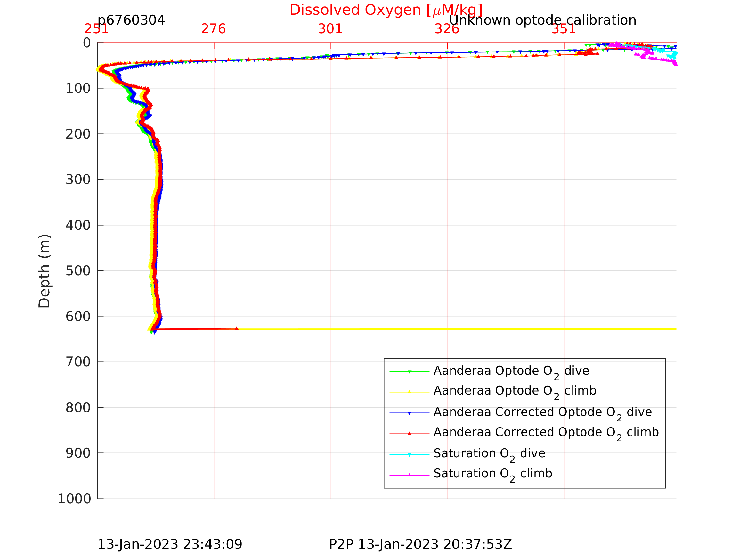Click the 'Unknown optode calibration' text
This screenshot has width=747, height=560.
point(543,20)
